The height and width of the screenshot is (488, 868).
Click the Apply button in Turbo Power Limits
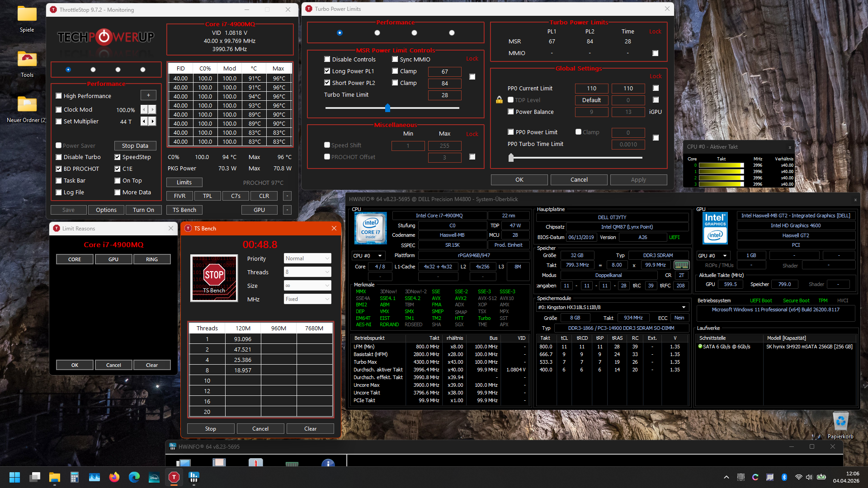(638, 180)
